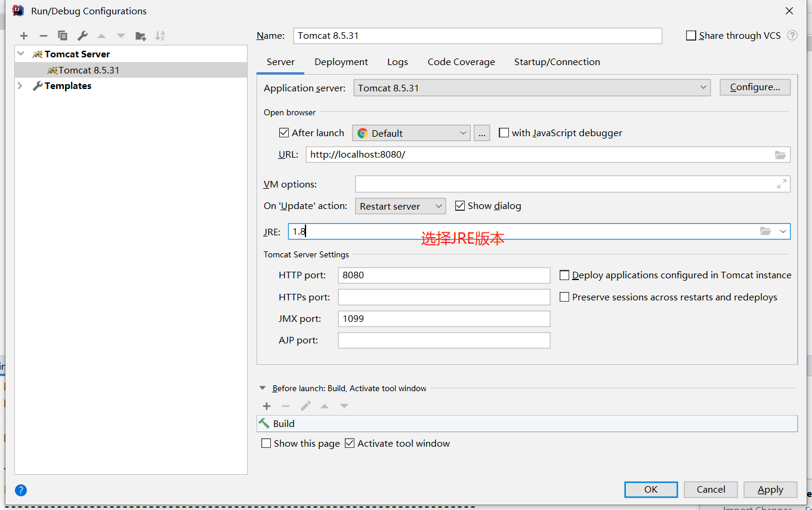The width and height of the screenshot is (812, 510).
Task: Select Tomcat 8.5.31 in the configuration tree
Action: (x=131, y=70)
